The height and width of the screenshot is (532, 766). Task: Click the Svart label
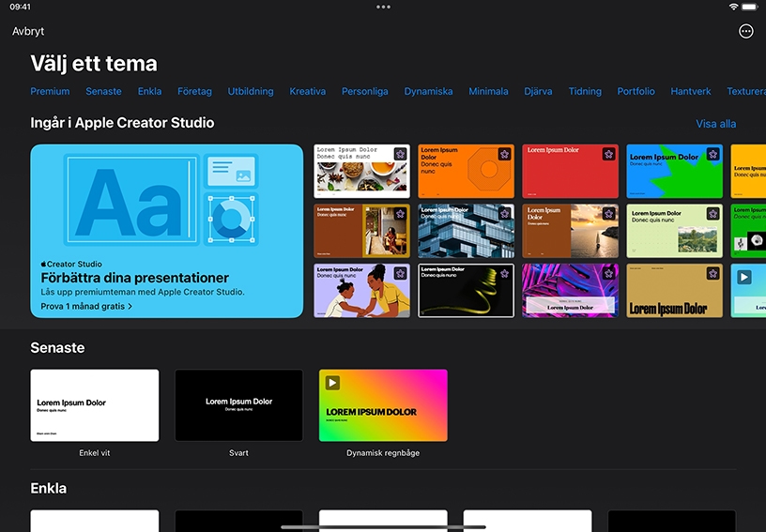tap(238, 453)
